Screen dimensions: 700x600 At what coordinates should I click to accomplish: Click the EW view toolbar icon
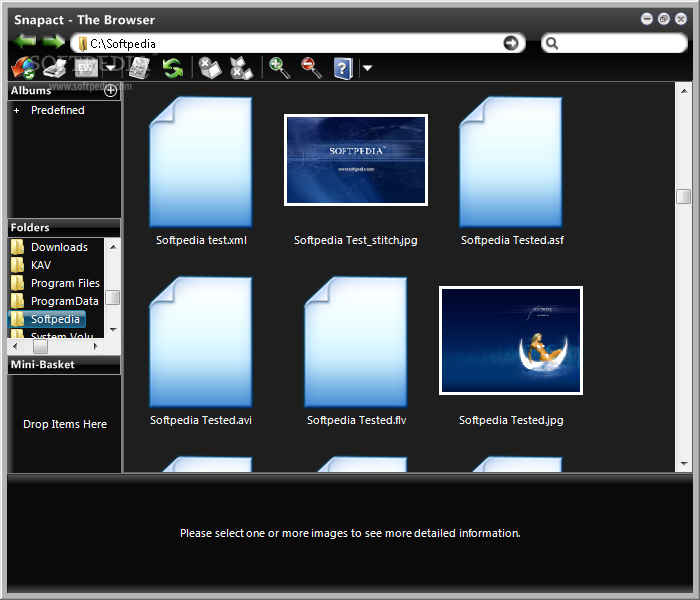(x=85, y=68)
